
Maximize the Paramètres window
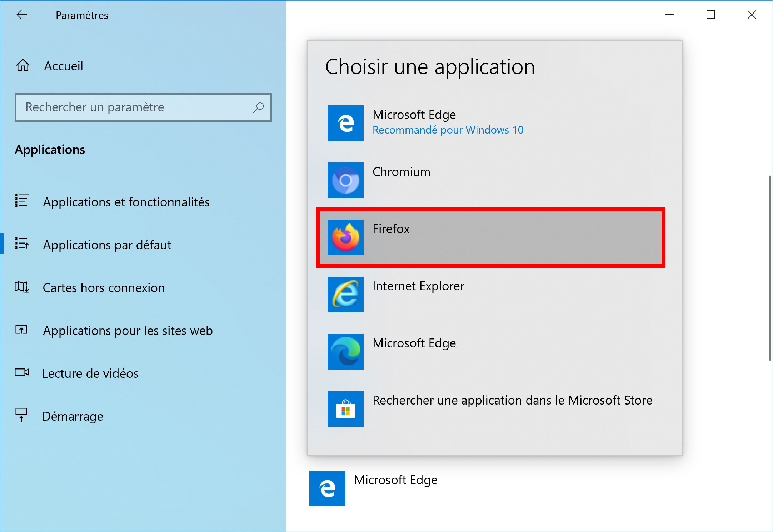711,15
